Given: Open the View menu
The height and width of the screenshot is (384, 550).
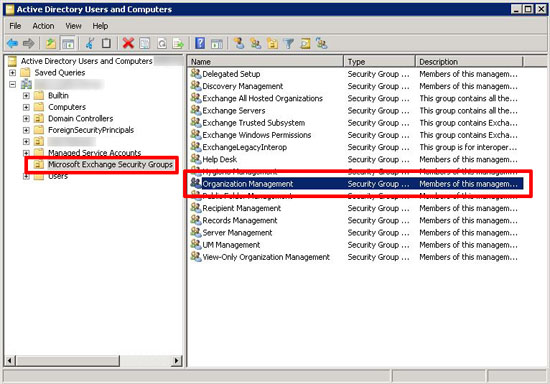Looking at the screenshot, I should (73, 26).
